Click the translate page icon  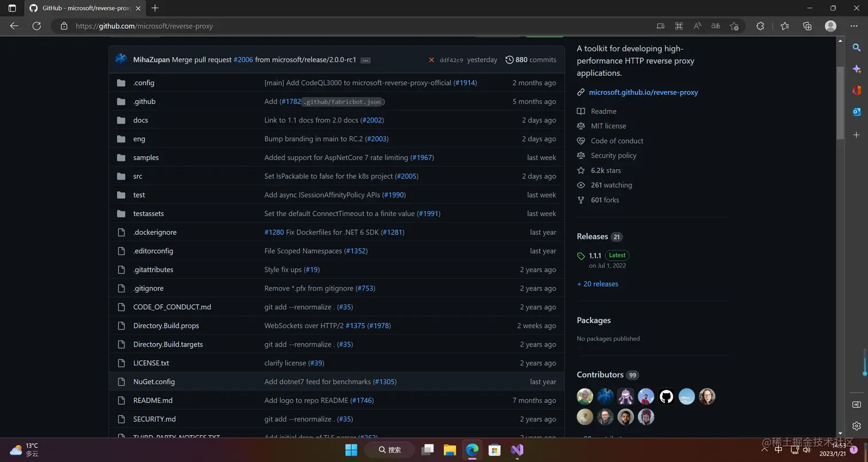[x=716, y=26]
